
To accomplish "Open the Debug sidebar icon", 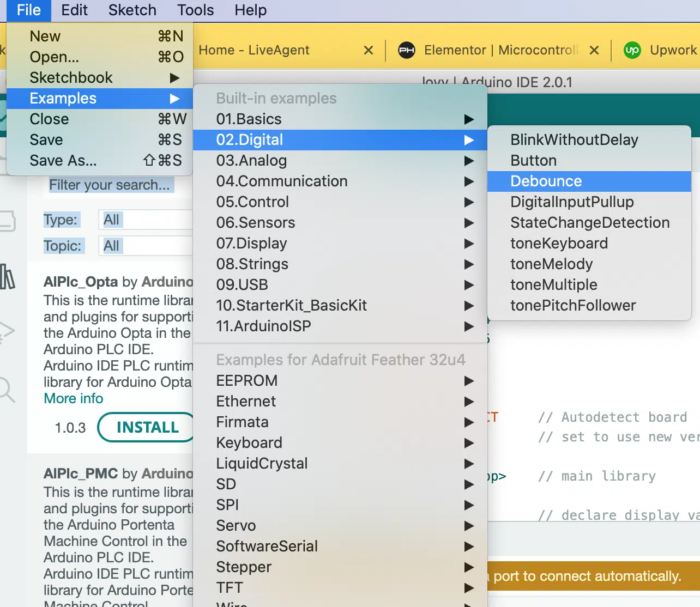I will point(7,331).
